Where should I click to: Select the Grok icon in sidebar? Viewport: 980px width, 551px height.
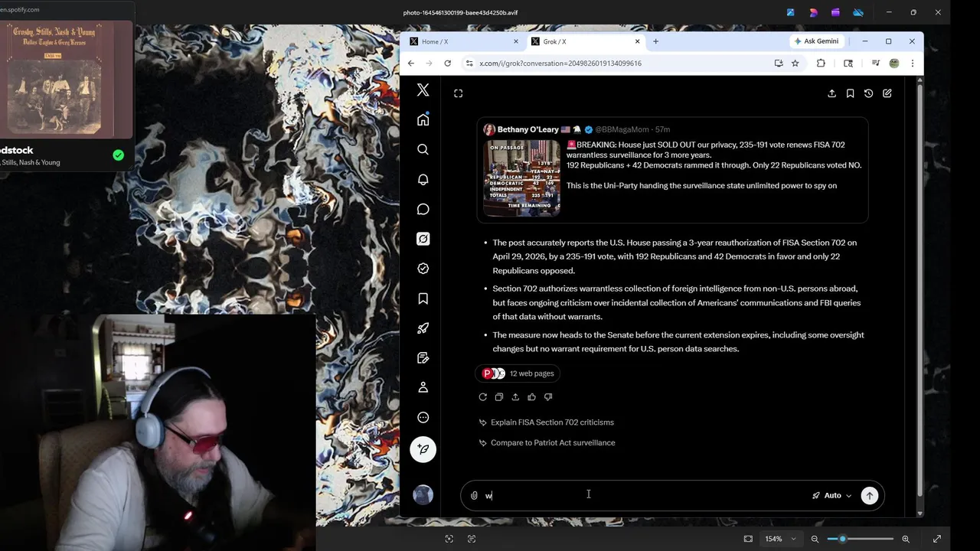pos(423,239)
